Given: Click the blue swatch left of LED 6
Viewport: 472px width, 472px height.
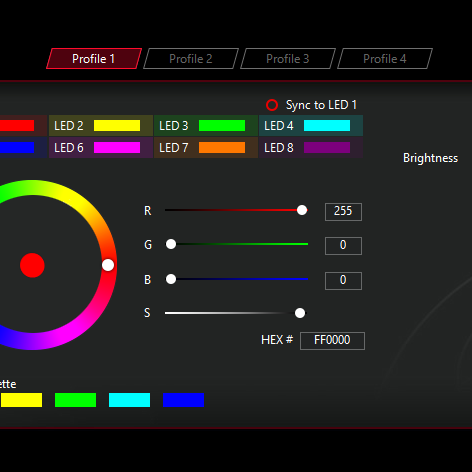Looking at the screenshot, I should [17, 148].
